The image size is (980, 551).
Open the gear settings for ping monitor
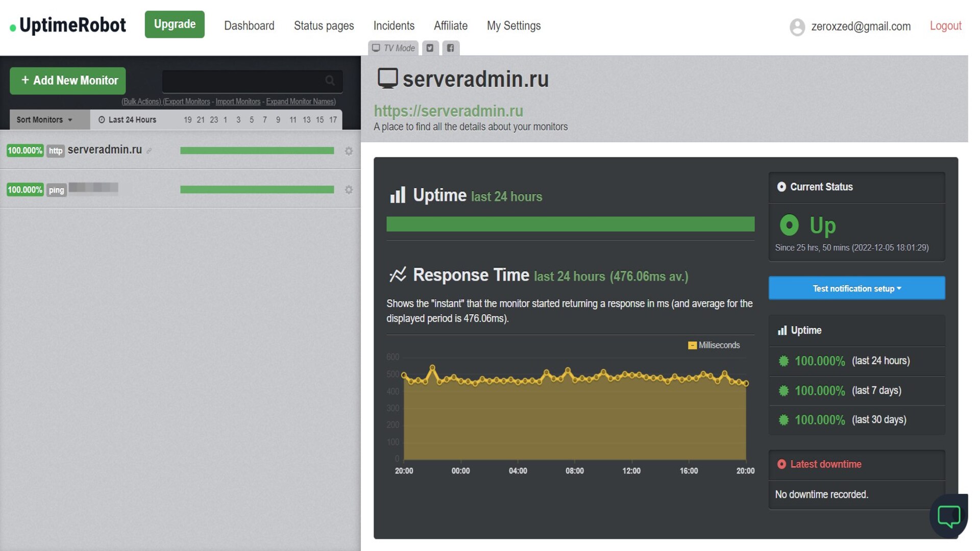pos(349,190)
